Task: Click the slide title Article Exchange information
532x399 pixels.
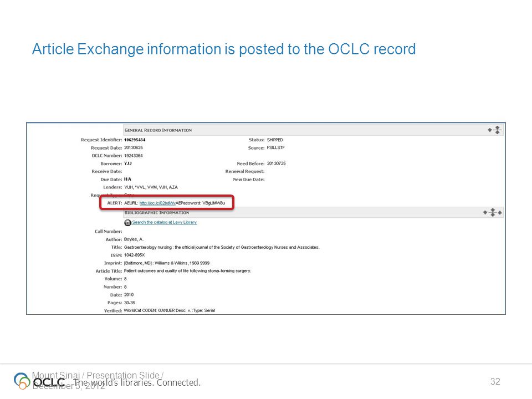Action: coord(224,49)
